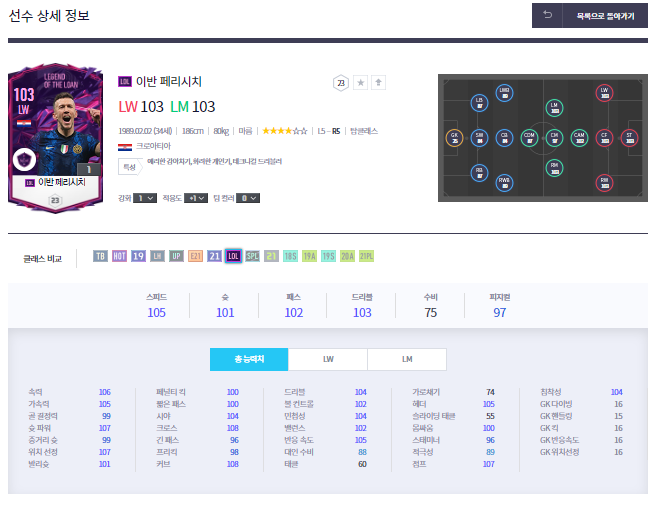This screenshot has height=523, width=658.
Task: Click the 수비 75 summary stat
Action: [431, 306]
